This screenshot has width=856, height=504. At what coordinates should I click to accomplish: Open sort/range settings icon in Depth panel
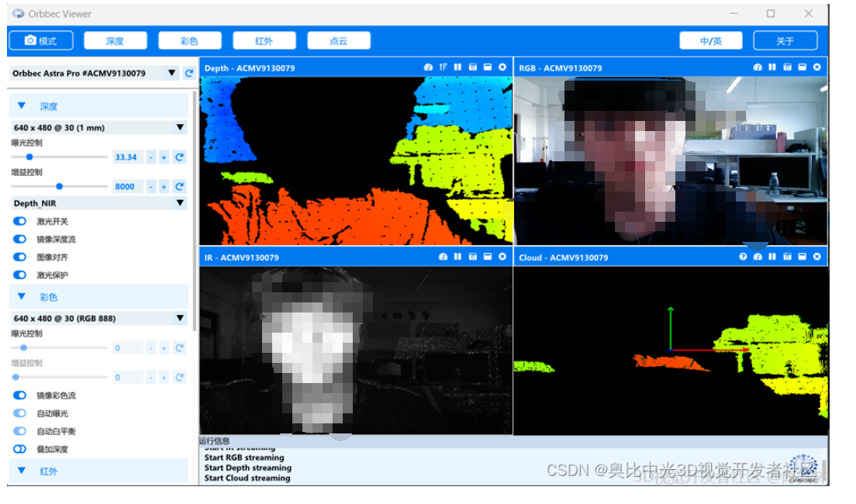click(443, 67)
